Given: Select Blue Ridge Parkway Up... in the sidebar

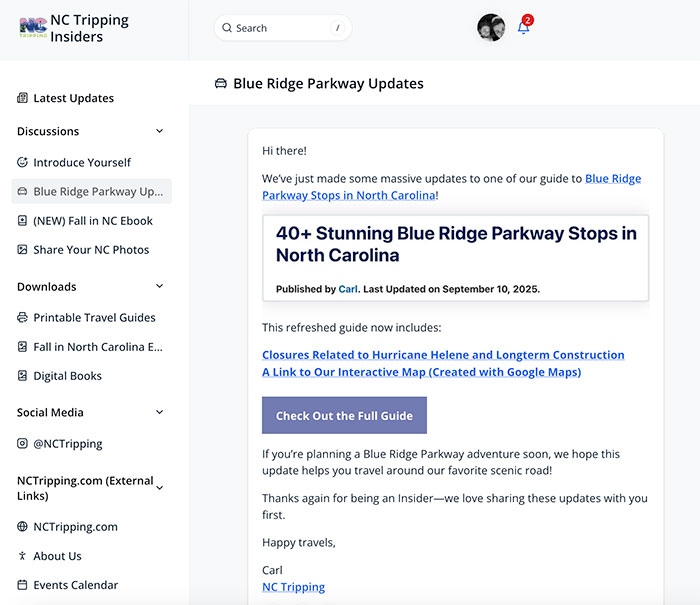Looking at the screenshot, I should click(x=92, y=191).
